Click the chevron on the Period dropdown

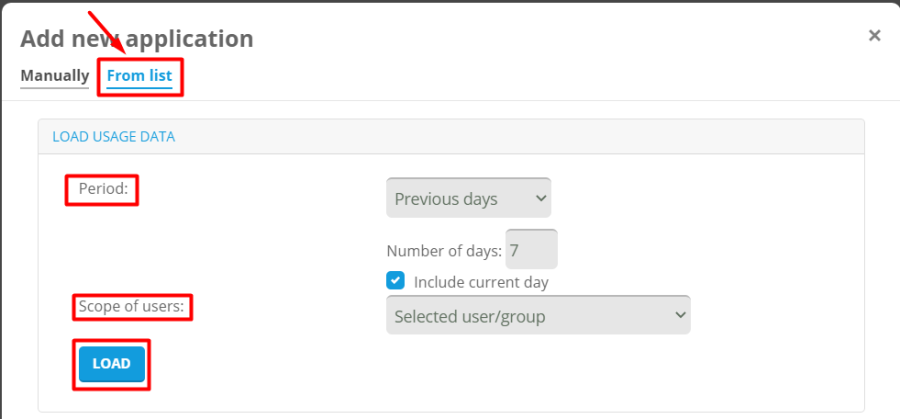point(541,198)
